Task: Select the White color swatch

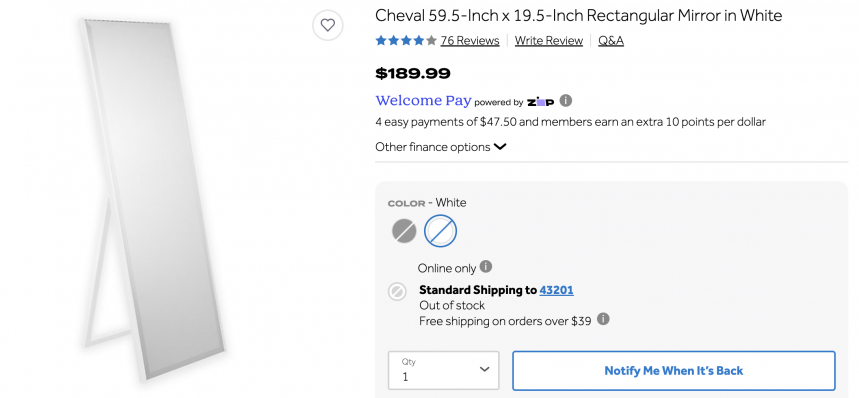Action: pyautogui.click(x=440, y=231)
